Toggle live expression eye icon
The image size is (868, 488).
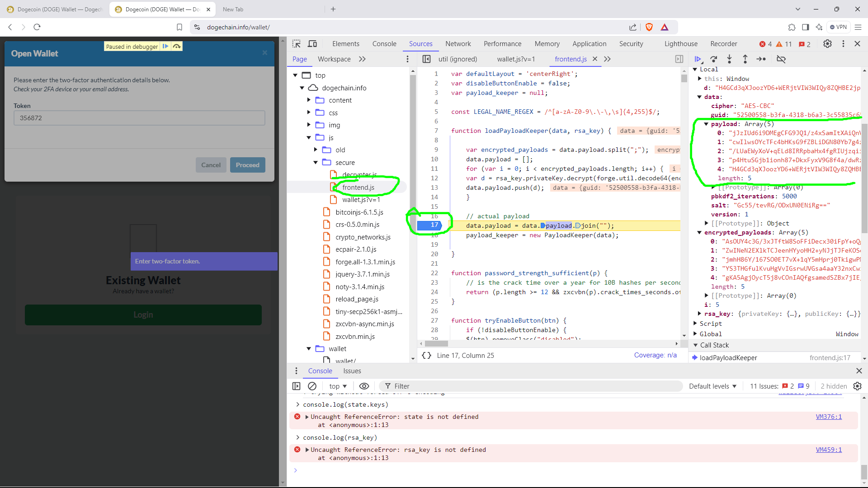(364, 386)
